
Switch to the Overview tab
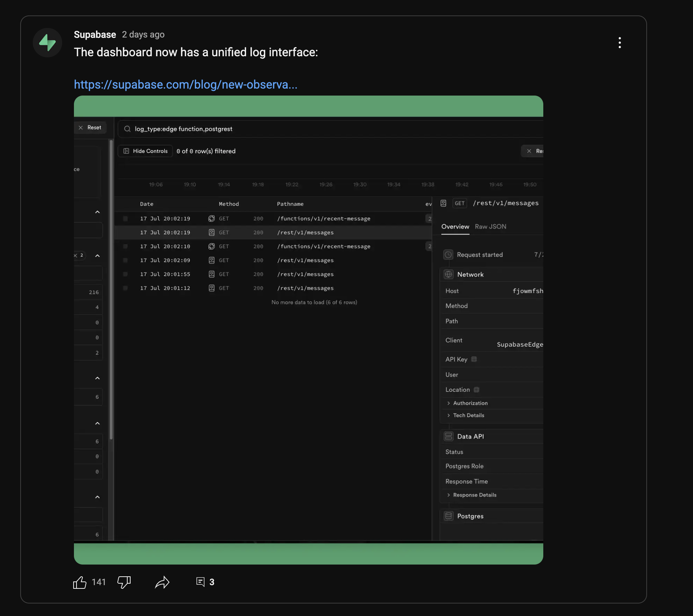click(455, 227)
